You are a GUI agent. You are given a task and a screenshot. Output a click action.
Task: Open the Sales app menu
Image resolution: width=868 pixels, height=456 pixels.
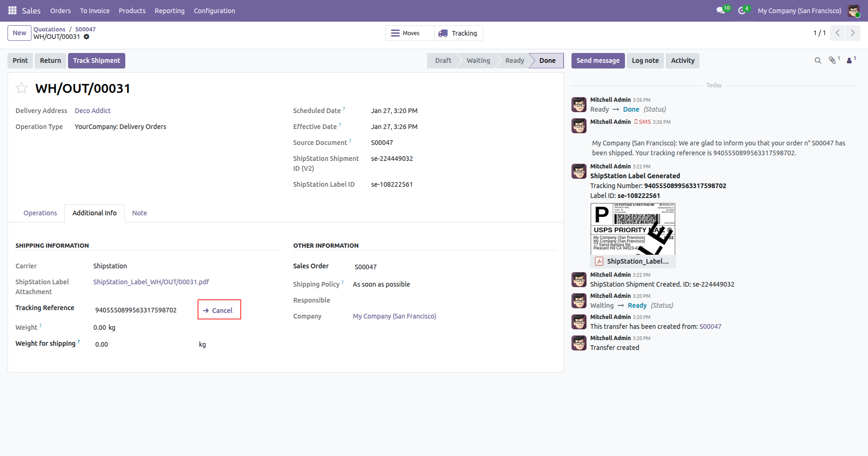coord(31,11)
